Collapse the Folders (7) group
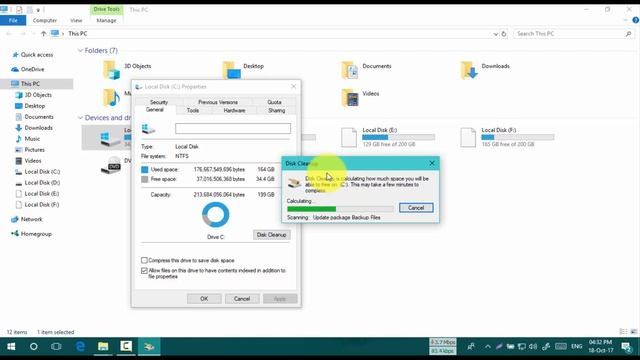 point(80,51)
